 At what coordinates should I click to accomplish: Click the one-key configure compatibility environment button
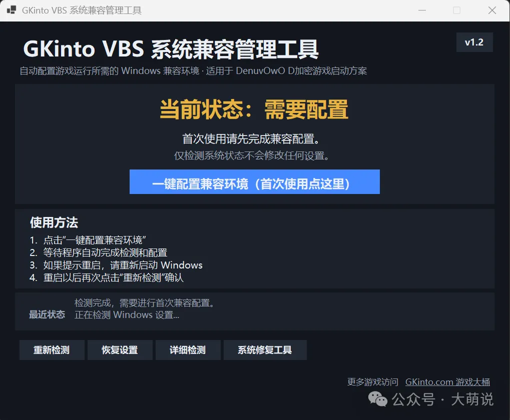pyautogui.click(x=254, y=181)
